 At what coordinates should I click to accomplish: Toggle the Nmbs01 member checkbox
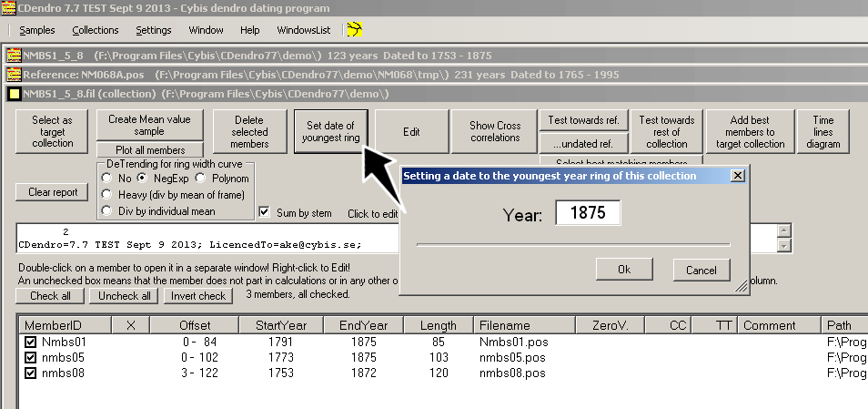29,342
